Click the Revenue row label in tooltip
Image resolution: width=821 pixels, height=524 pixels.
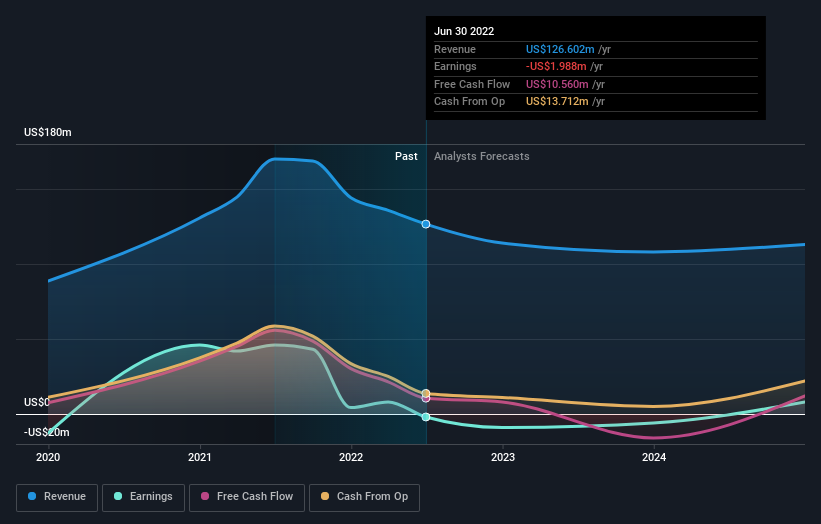coord(455,49)
